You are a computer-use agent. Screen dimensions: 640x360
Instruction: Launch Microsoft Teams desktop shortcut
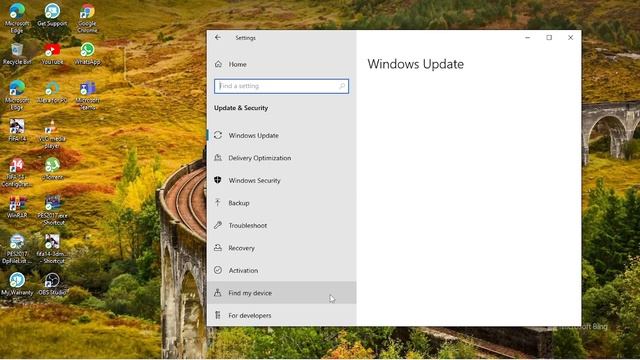87,94
